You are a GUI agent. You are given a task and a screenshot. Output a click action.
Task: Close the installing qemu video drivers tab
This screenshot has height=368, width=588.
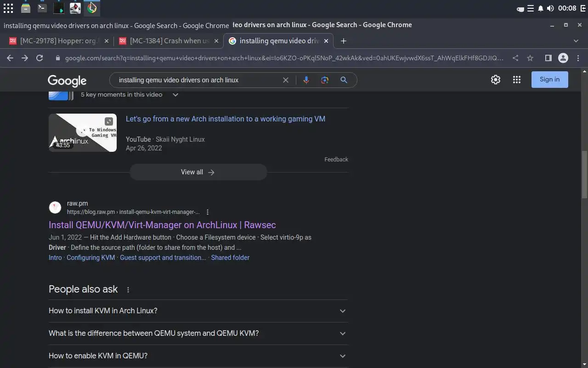tap(326, 41)
